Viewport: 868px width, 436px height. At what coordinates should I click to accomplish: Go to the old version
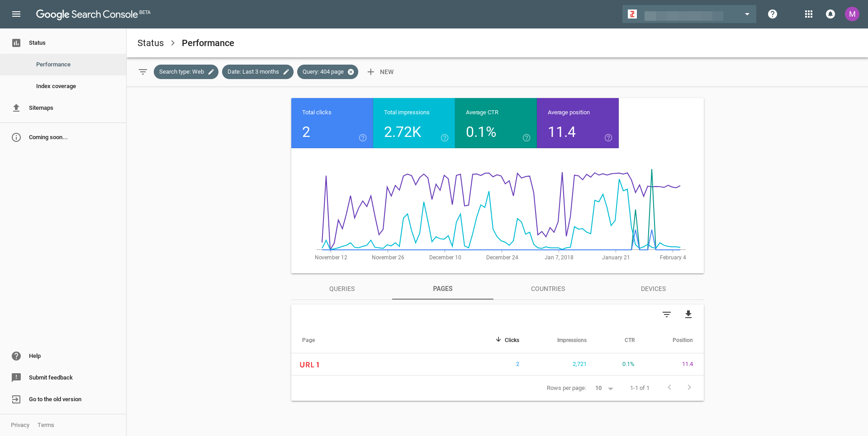pos(55,399)
